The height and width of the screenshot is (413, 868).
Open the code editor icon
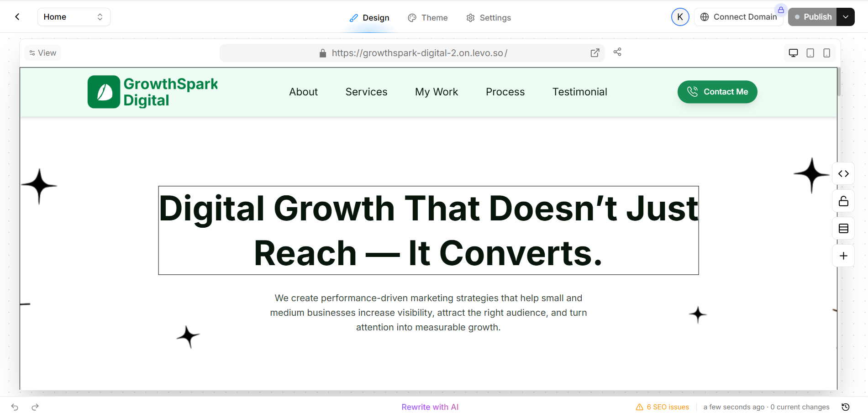click(x=843, y=174)
